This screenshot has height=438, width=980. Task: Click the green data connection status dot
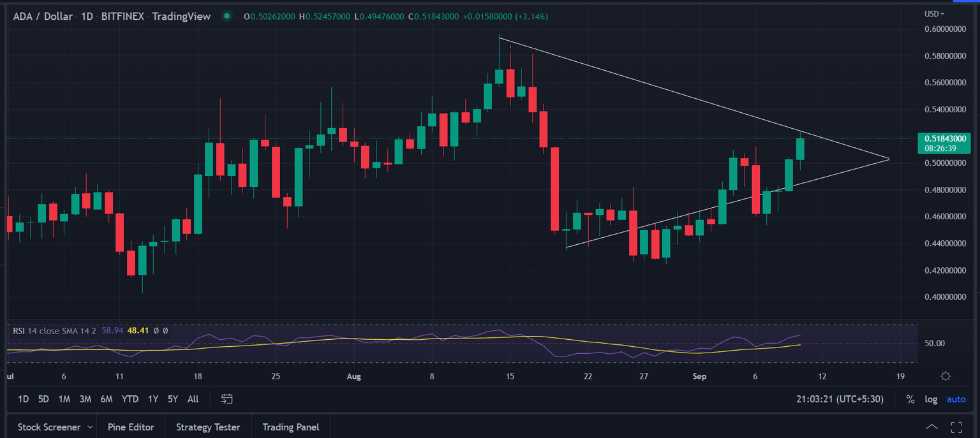227,17
